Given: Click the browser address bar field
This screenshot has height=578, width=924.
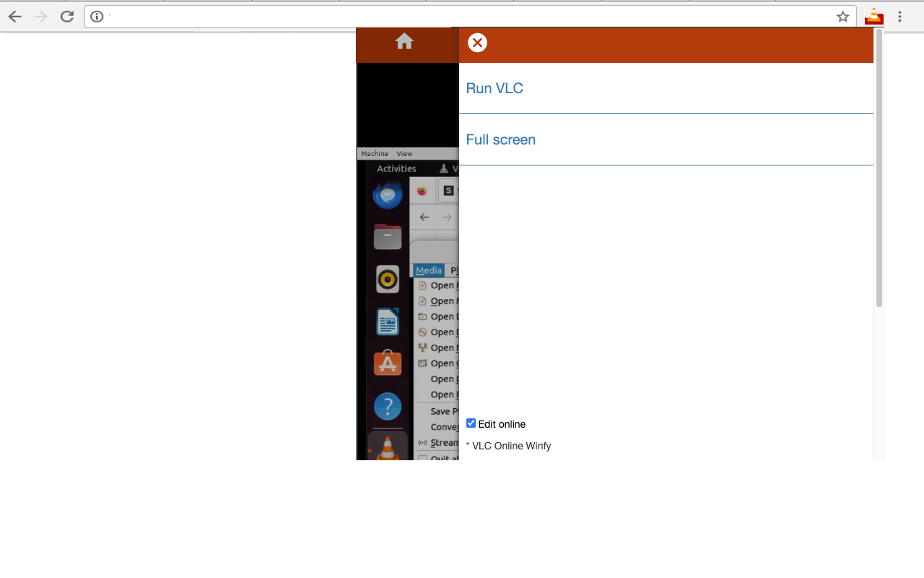Looking at the screenshot, I should click(x=470, y=17).
